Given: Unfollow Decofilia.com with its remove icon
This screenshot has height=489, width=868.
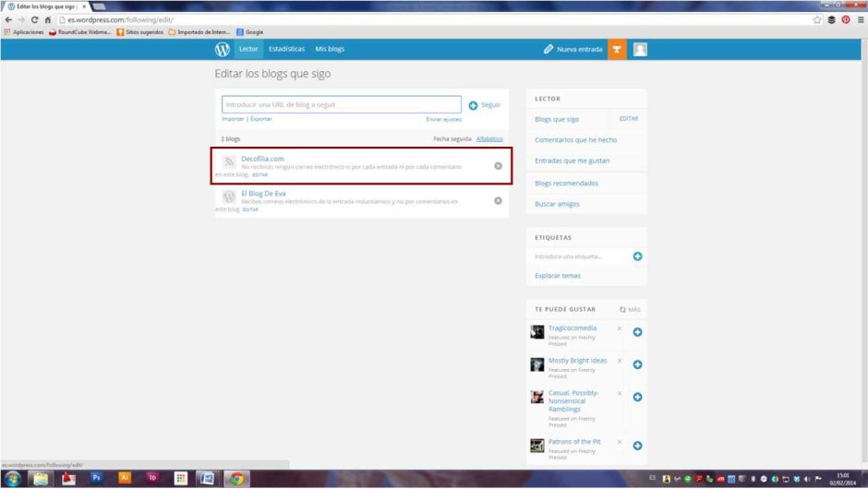Looking at the screenshot, I should pyautogui.click(x=499, y=166).
